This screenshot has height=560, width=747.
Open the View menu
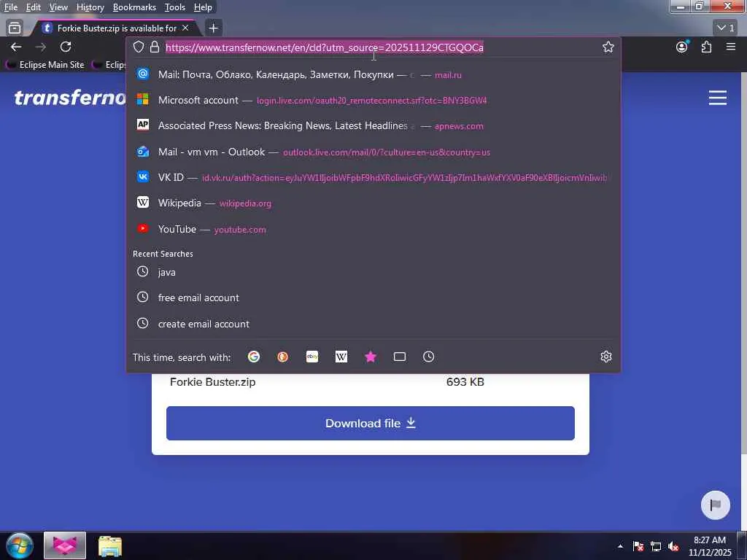tap(58, 7)
